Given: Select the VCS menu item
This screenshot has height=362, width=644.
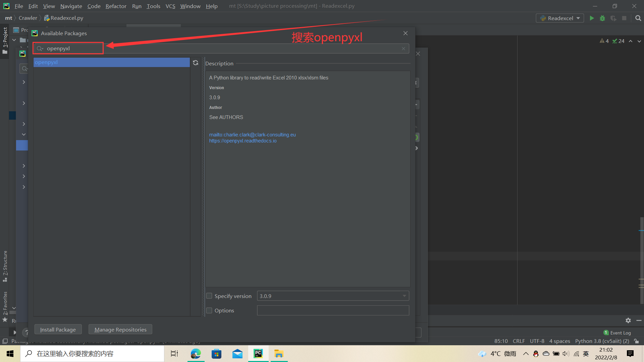Looking at the screenshot, I should [x=170, y=5].
